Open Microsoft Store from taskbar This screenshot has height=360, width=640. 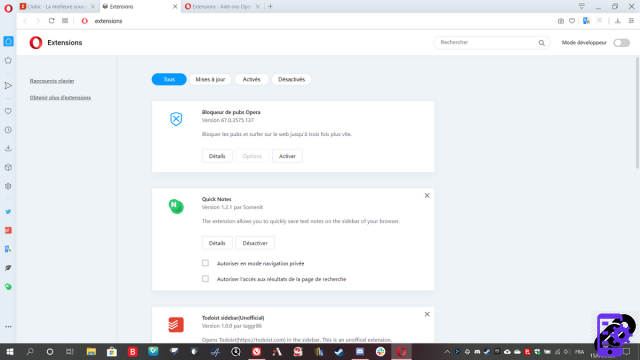coord(112,352)
